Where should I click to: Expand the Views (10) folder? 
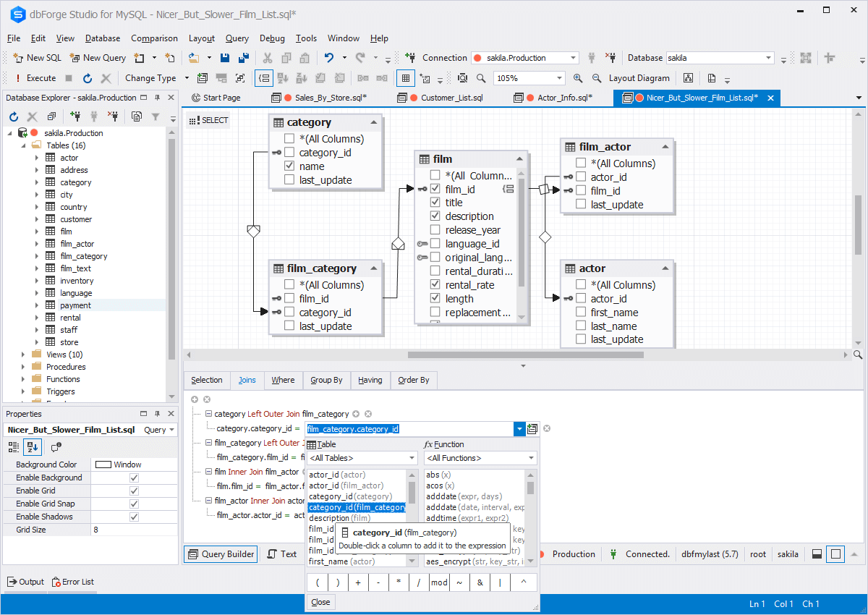pos(23,355)
